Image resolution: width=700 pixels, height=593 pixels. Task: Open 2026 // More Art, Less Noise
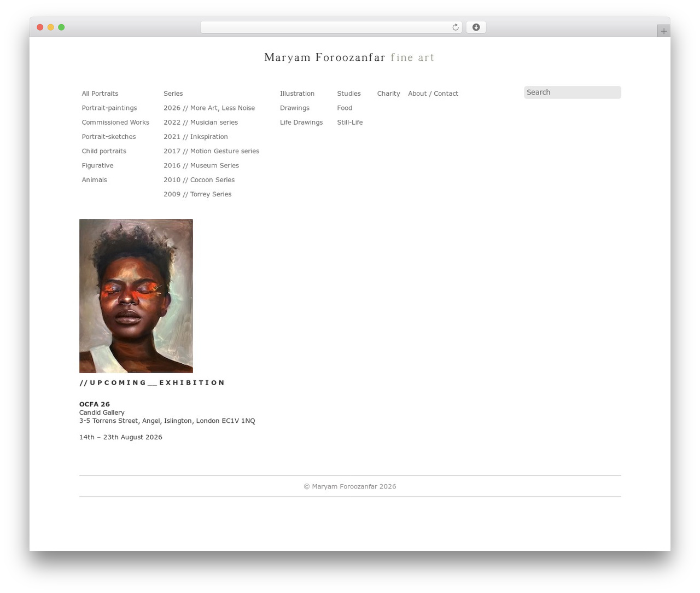click(x=209, y=108)
